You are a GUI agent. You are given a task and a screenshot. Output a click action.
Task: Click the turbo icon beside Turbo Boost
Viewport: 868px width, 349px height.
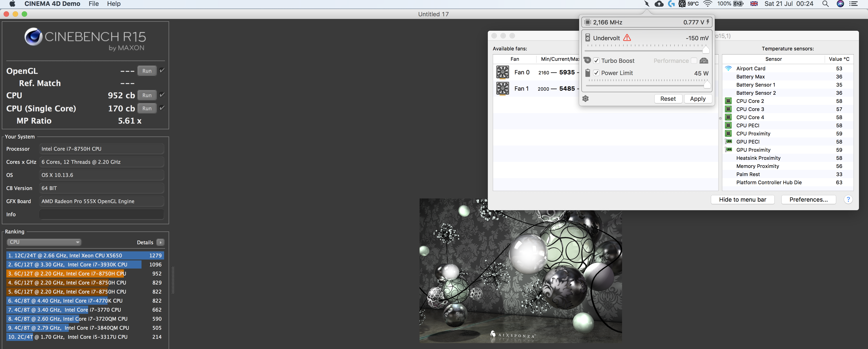[x=587, y=61]
